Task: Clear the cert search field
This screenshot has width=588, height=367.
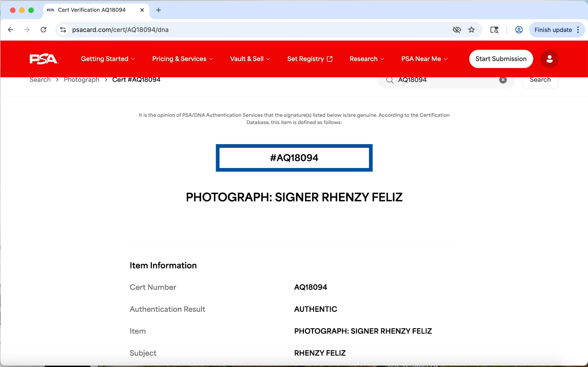Action: pos(503,80)
